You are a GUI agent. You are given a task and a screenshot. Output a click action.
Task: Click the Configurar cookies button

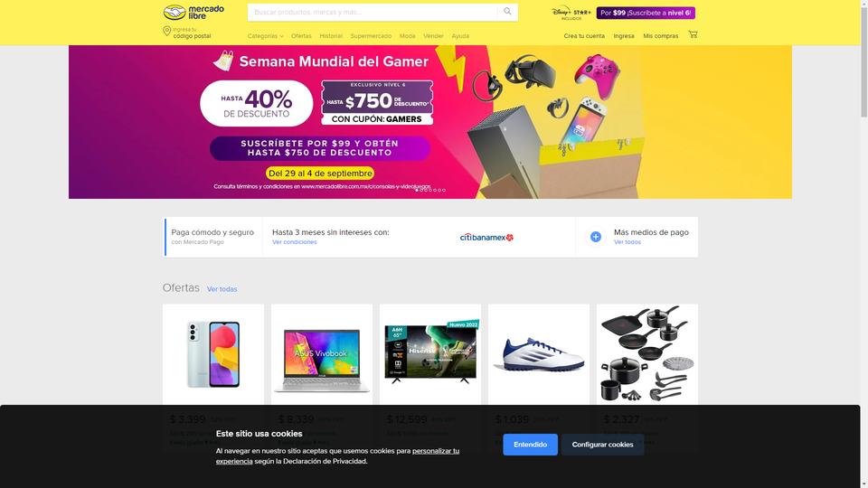point(602,445)
